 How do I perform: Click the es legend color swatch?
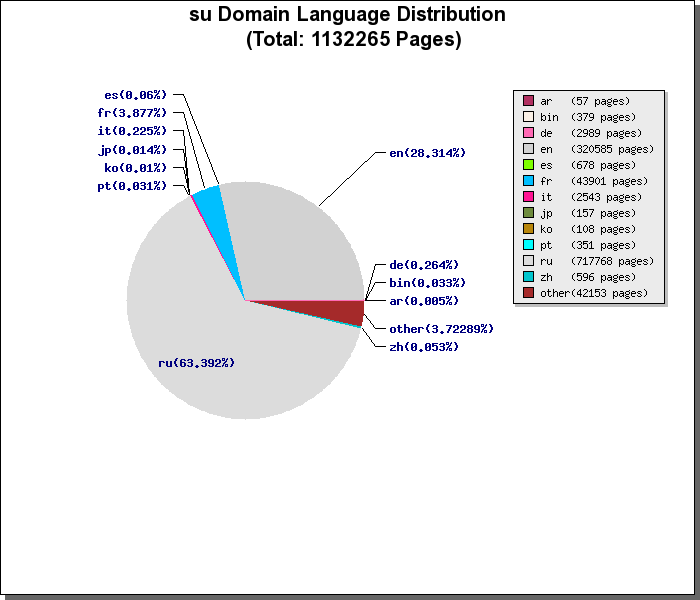pyautogui.click(x=528, y=165)
